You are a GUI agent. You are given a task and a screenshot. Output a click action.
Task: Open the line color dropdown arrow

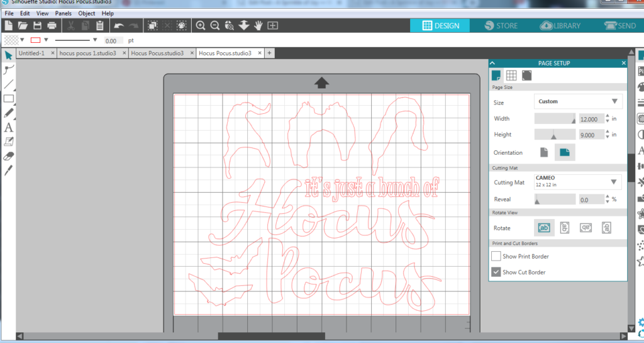(x=46, y=40)
